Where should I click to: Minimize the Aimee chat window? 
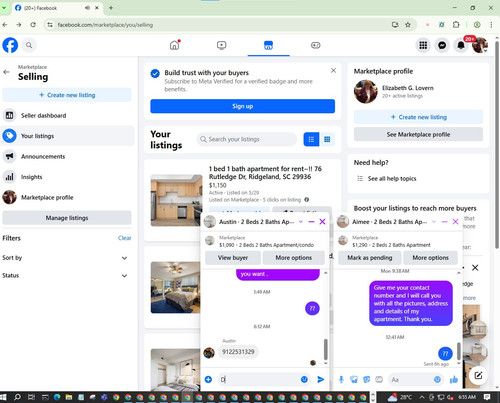444,222
